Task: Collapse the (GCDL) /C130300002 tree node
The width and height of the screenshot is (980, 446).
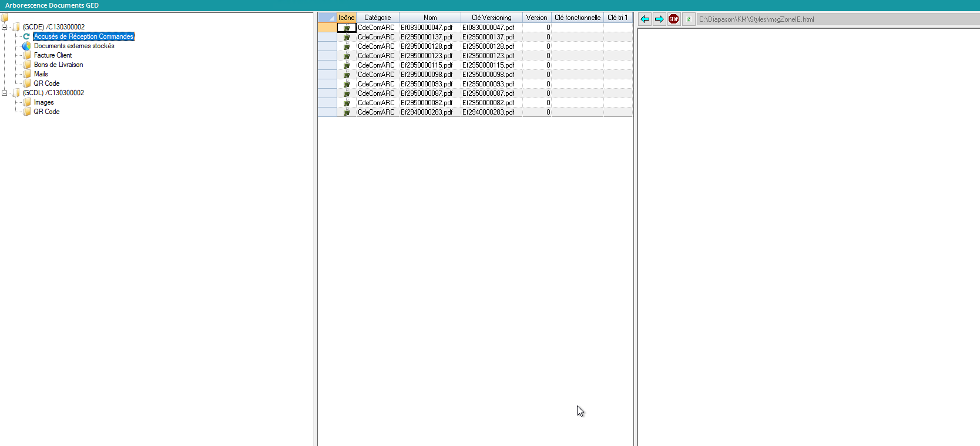Action: [5, 93]
